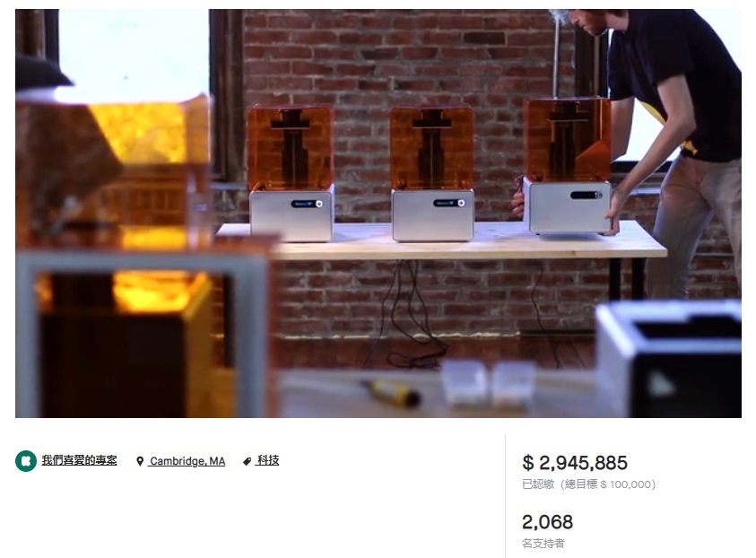Click the clear plastic containers on the front table
Screen dimensions: 756x558
tap(489, 383)
